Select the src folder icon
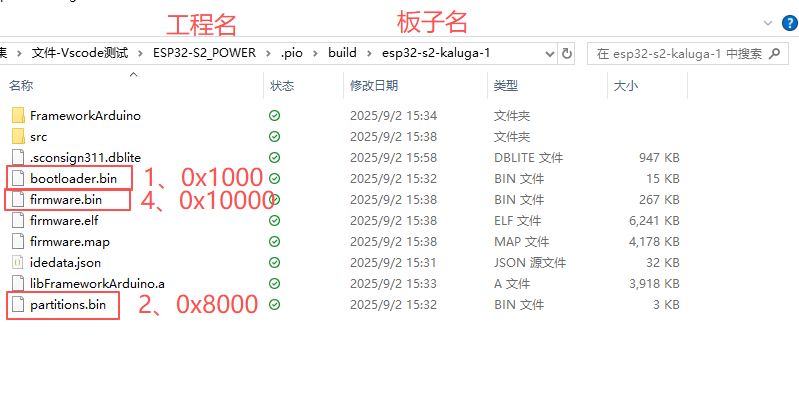Screen dimensions: 799x396 click(x=18, y=136)
